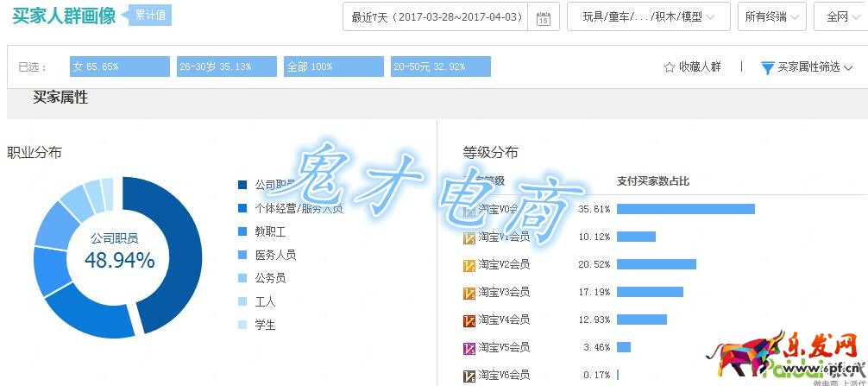Open the 玩具/童车 category dropdown
Image resolution: width=868 pixels, height=386 pixels.
[x=648, y=16]
